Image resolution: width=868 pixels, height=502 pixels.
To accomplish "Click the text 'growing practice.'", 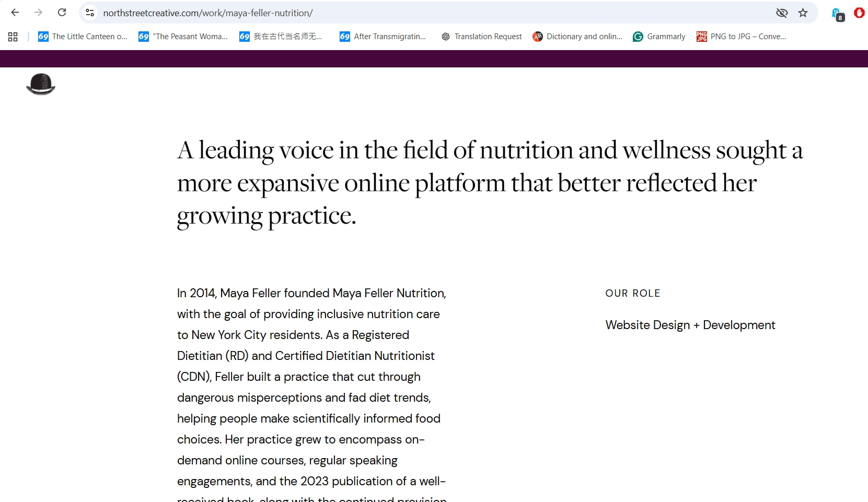I will 267,216.
